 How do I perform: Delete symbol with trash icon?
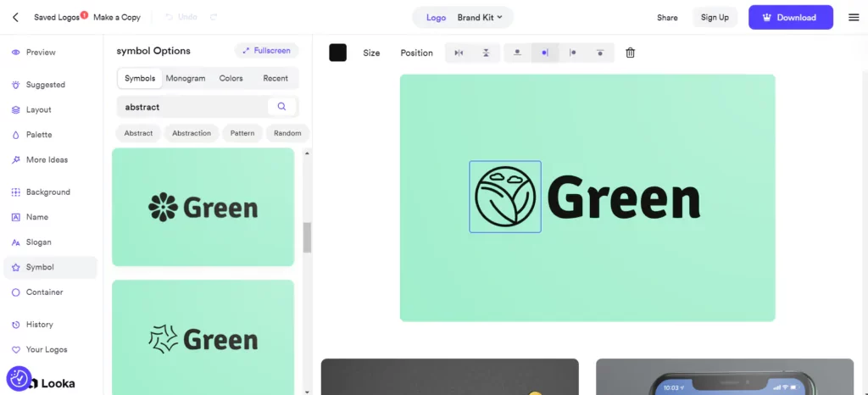pos(630,53)
